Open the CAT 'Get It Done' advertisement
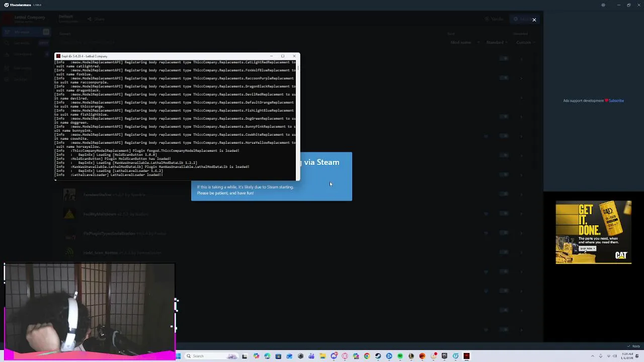 (594, 232)
